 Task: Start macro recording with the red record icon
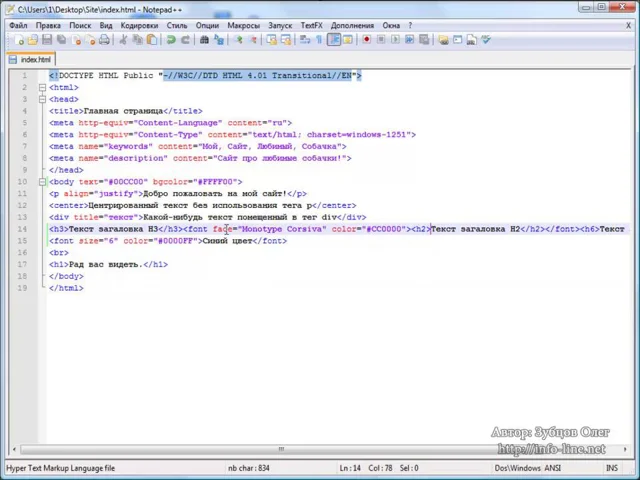367,40
